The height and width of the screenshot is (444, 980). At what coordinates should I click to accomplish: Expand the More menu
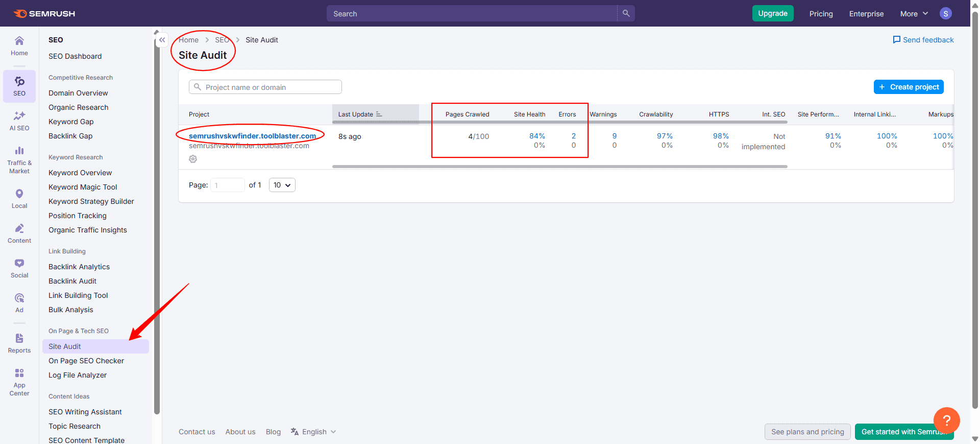pos(914,14)
